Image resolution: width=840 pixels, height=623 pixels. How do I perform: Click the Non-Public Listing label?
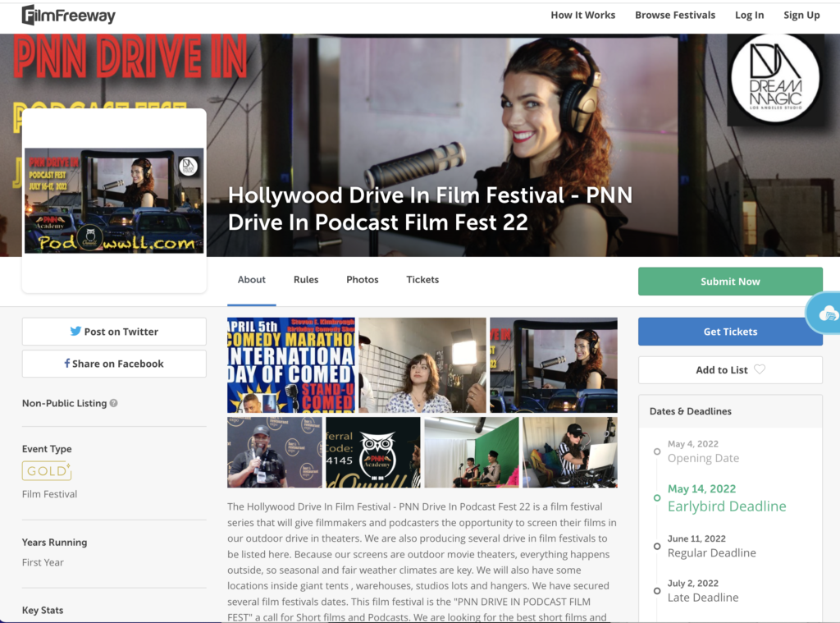click(x=64, y=403)
